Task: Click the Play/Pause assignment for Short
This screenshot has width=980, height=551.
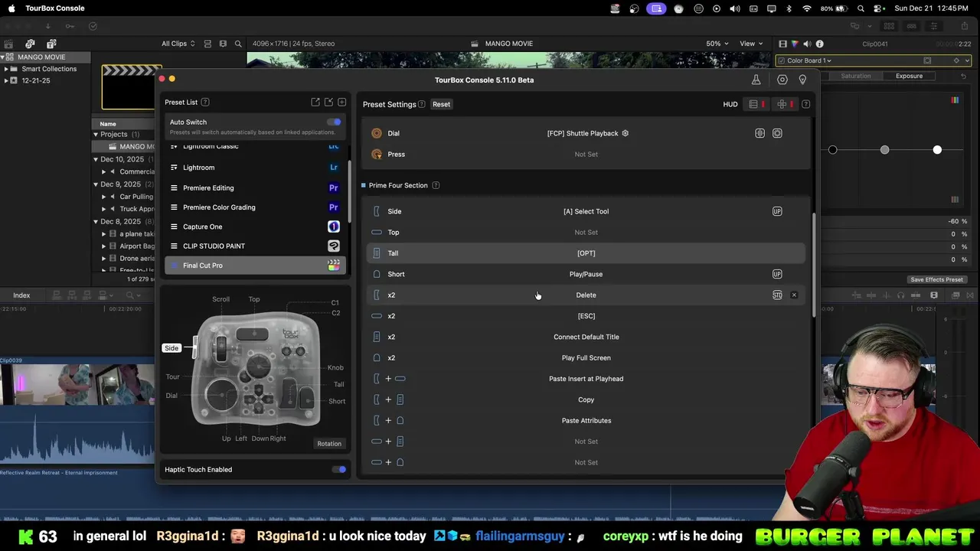Action: pyautogui.click(x=586, y=274)
